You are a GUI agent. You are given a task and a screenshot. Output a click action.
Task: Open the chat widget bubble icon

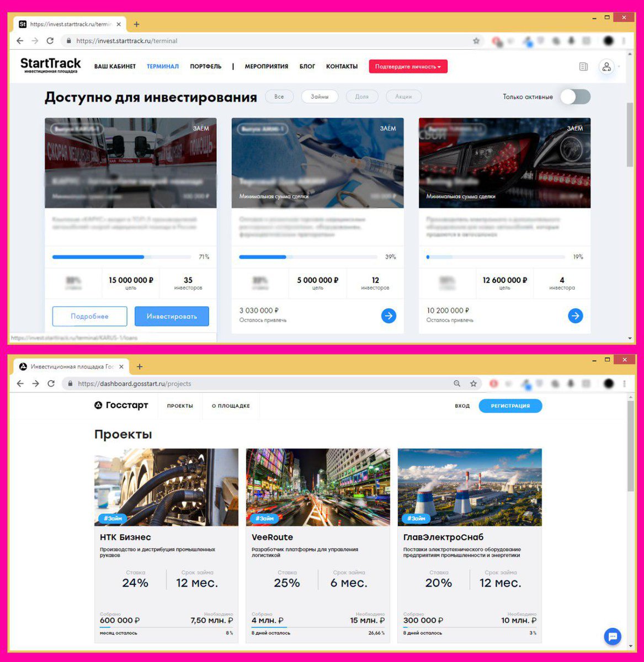click(613, 636)
